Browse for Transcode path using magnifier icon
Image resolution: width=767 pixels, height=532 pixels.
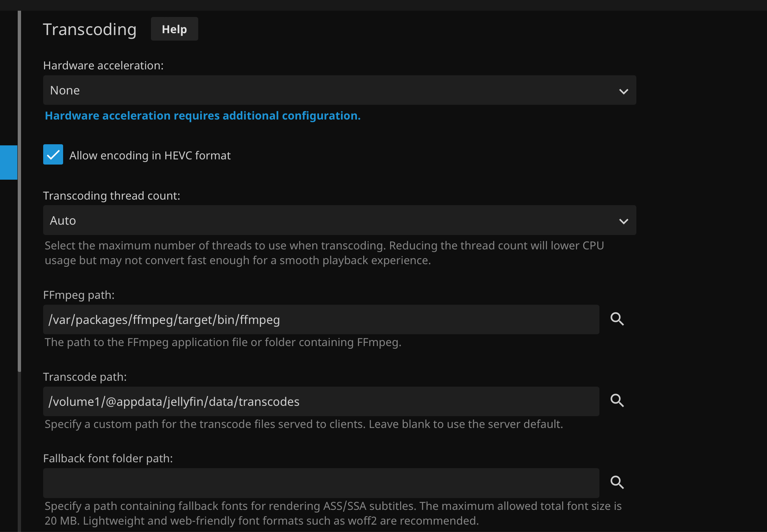pyautogui.click(x=617, y=401)
